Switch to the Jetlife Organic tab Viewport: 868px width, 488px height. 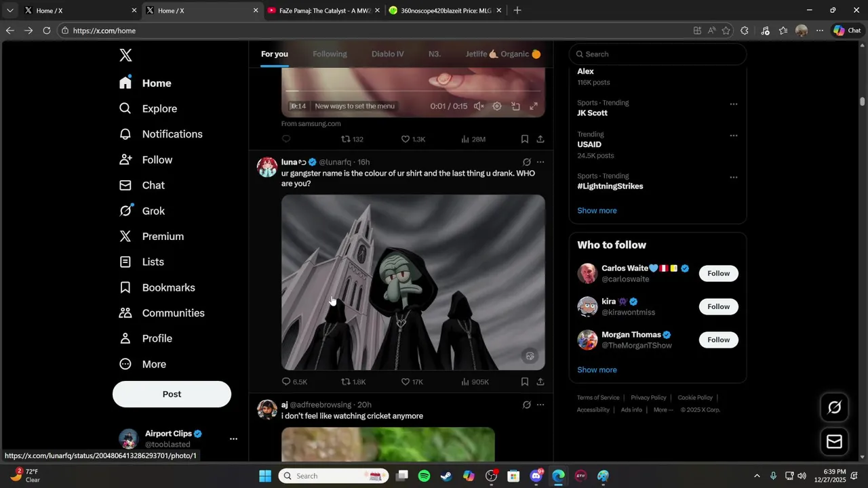click(503, 54)
